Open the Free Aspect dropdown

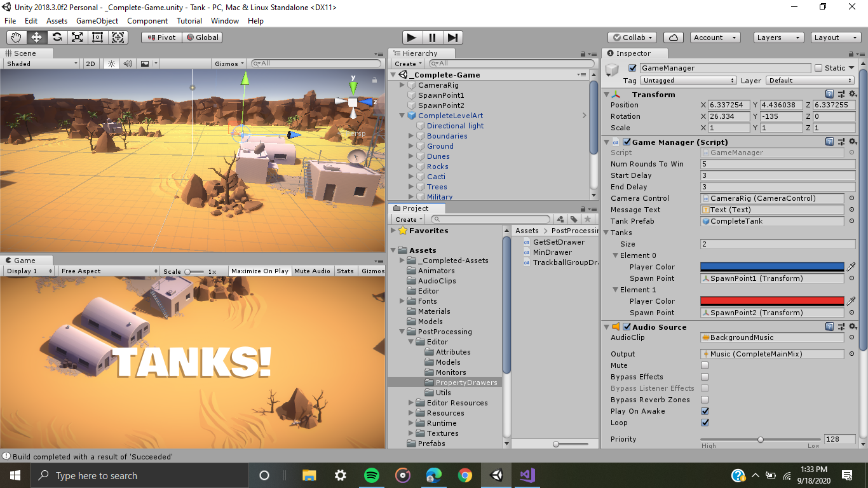[x=109, y=271]
